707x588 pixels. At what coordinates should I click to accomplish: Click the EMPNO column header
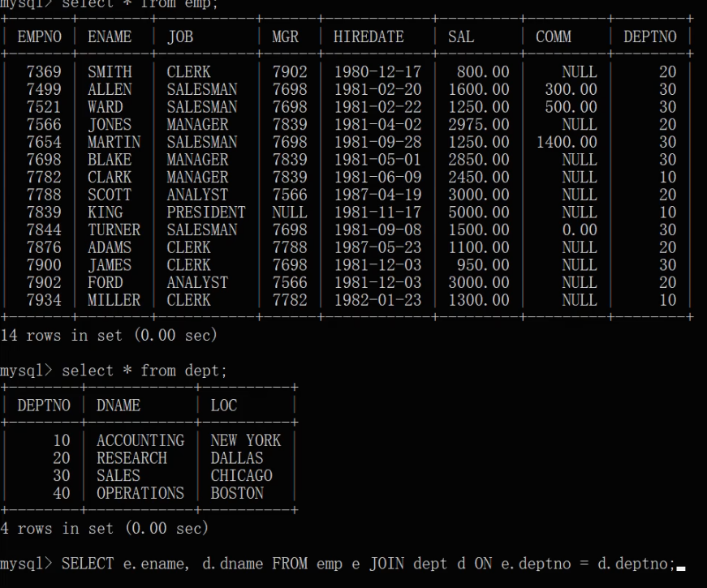pyautogui.click(x=39, y=36)
